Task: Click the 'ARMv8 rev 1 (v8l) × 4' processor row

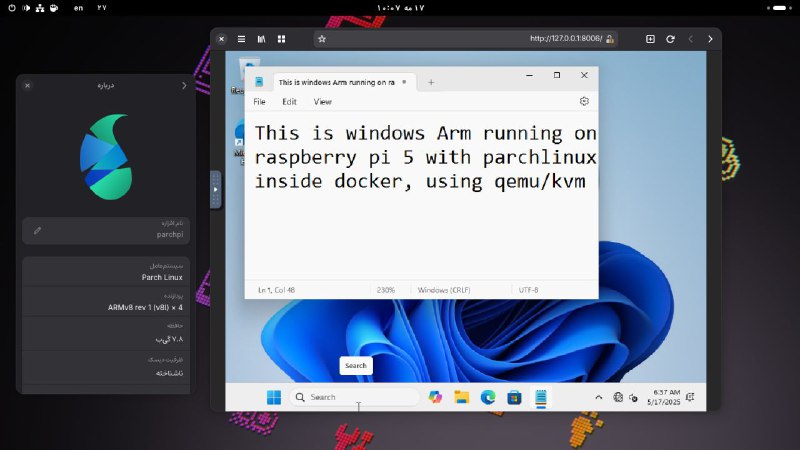Action: click(106, 302)
